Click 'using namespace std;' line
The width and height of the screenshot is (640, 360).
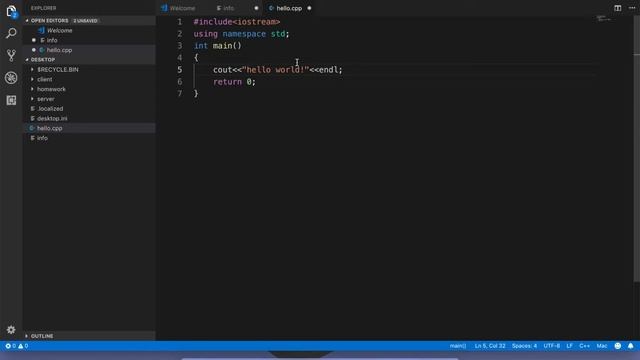pos(241,34)
